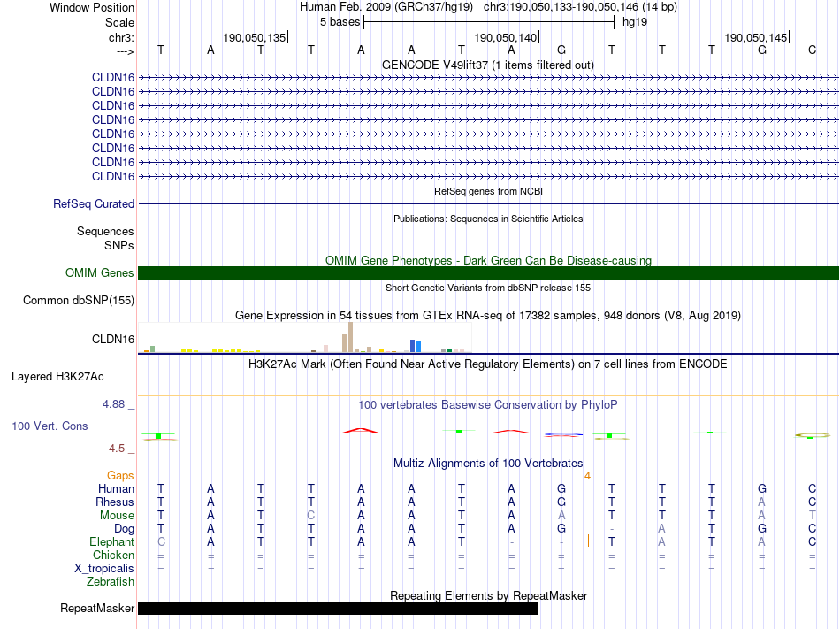Open Multiz Alignments of 100 Vertebrates title
Viewport: 840px width, 629px height.
tap(488, 464)
